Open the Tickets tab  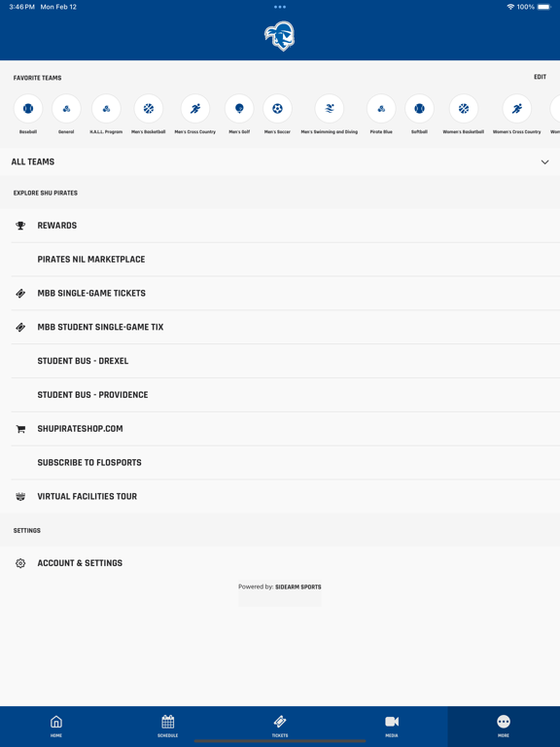tap(280, 726)
